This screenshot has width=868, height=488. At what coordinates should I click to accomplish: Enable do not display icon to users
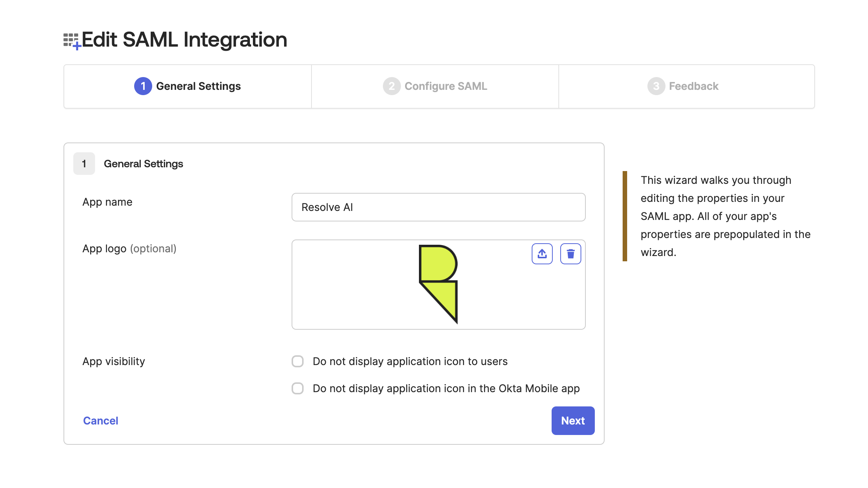pos(298,361)
